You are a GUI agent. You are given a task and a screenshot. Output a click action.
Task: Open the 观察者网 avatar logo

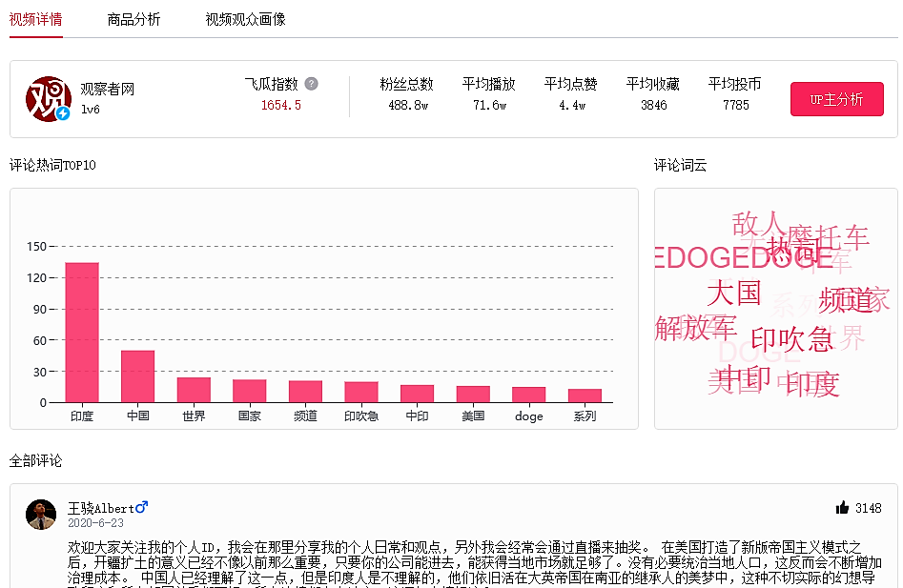tap(49, 99)
